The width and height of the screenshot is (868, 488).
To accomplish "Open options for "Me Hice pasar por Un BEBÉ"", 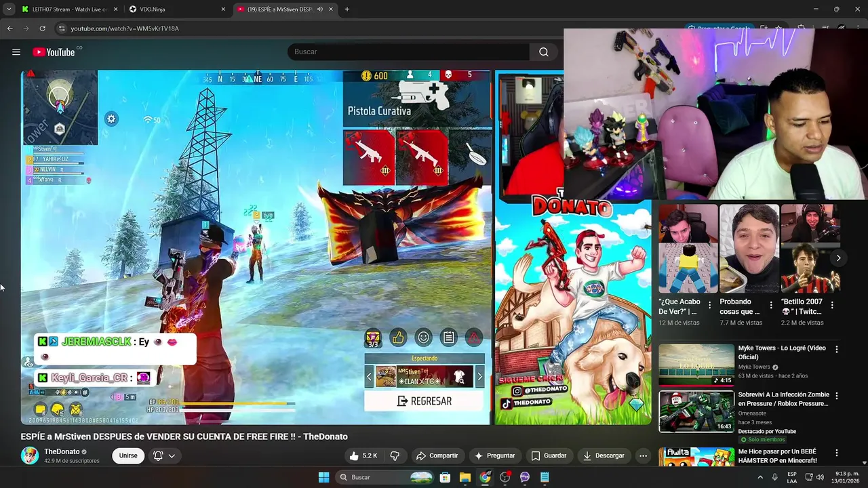I will (x=836, y=453).
